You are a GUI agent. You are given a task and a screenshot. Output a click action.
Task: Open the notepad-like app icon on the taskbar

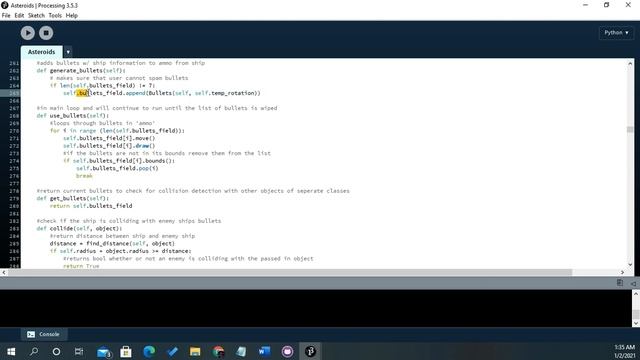point(241,351)
